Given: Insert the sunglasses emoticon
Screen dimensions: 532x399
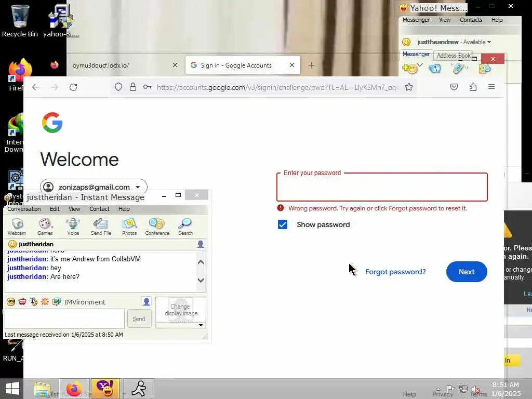Looking at the screenshot, I should 11,302.
